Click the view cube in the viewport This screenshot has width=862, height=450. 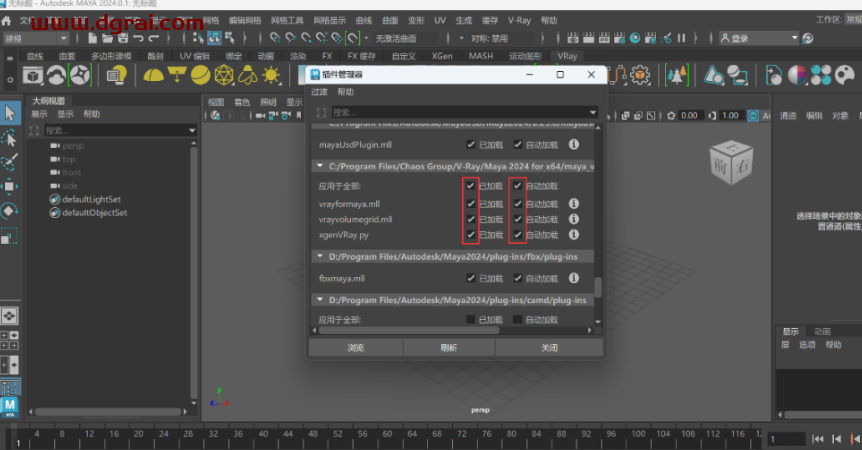pos(726,162)
